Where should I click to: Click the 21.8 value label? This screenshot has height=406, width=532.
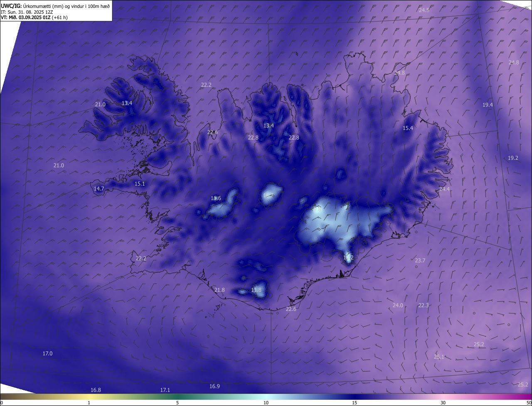pos(219,290)
